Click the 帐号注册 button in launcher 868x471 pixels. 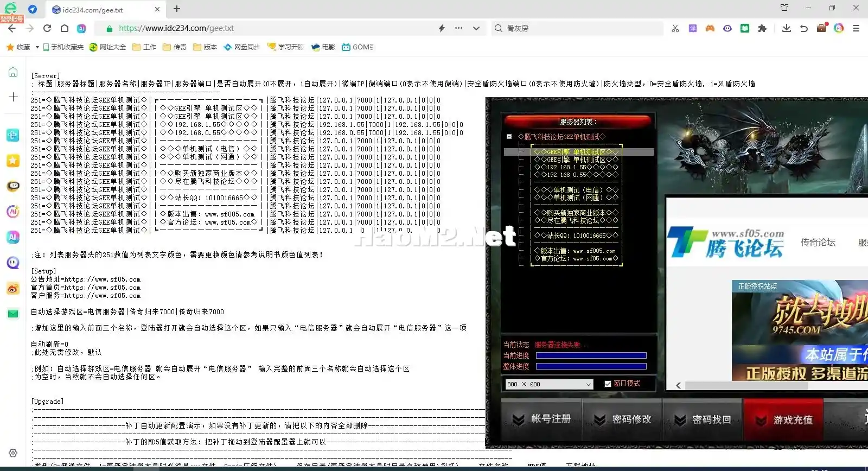point(542,419)
